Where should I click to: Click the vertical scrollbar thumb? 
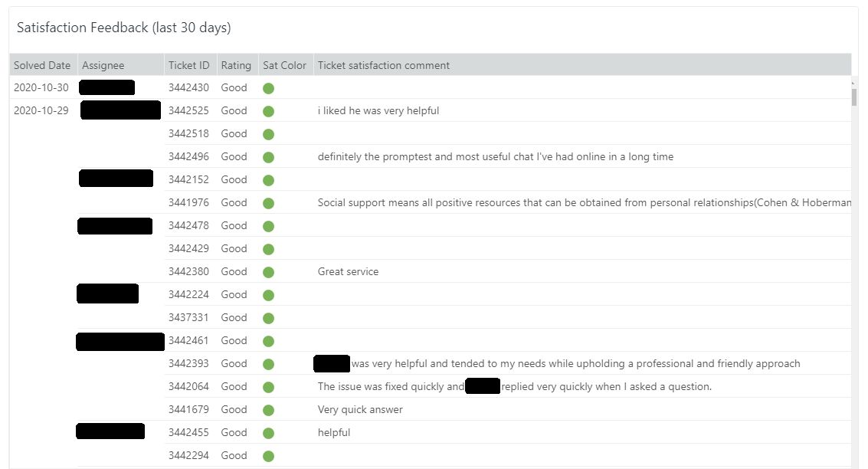coord(854,96)
